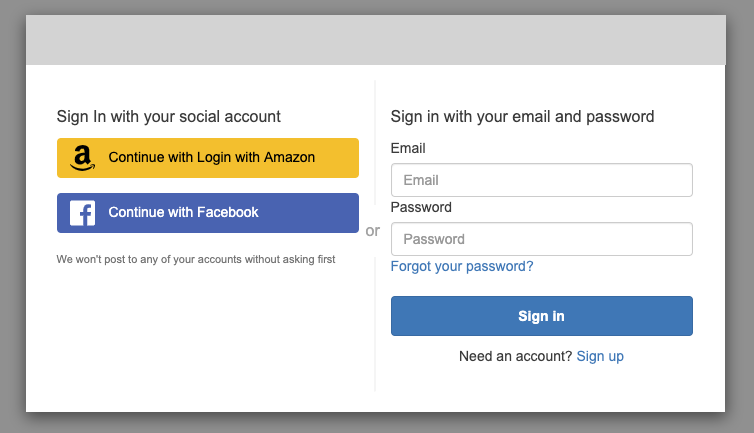Focus the Password input field
754x433 pixels.
click(x=541, y=239)
